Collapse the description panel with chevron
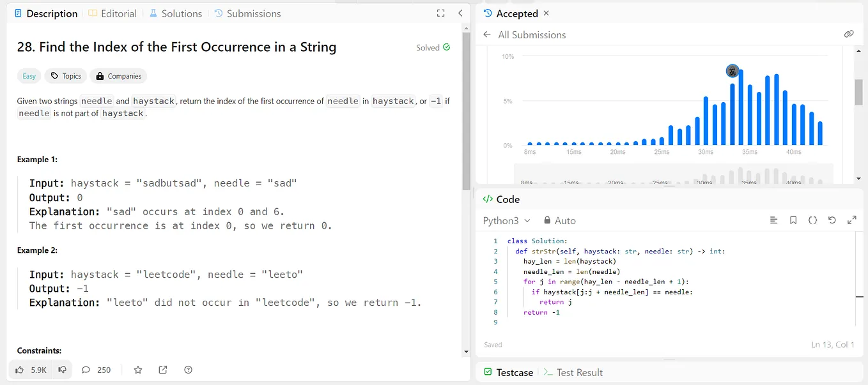The width and height of the screenshot is (868, 385). tap(460, 13)
